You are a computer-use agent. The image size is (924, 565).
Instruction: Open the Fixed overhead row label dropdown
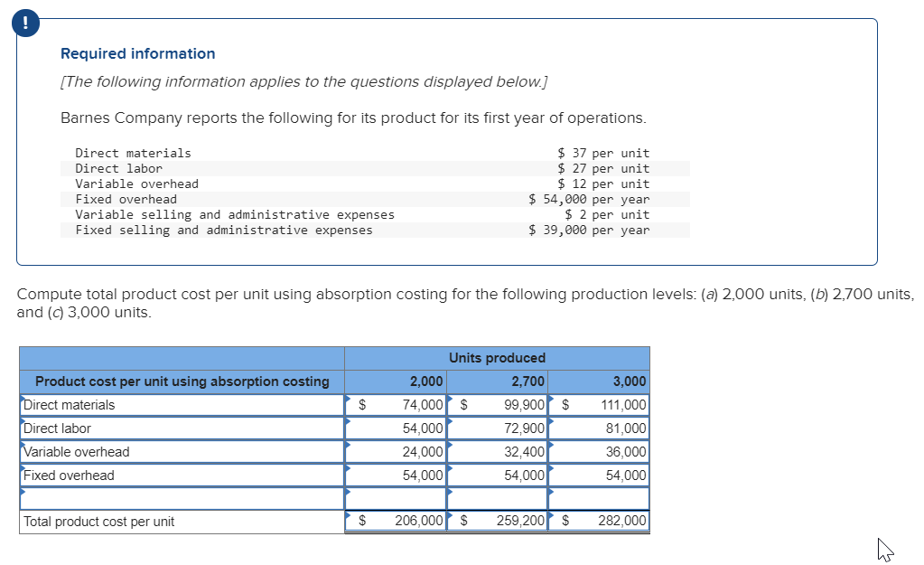[182, 476]
